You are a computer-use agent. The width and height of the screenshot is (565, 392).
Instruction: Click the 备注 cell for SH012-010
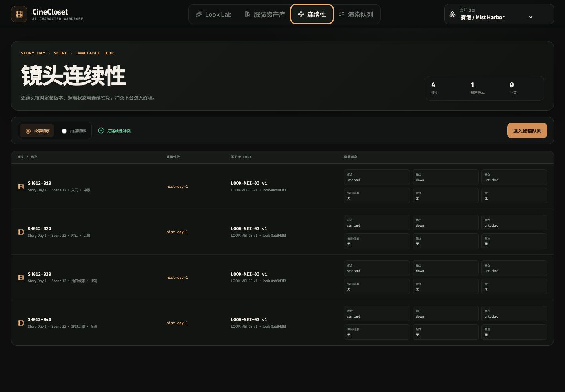click(514, 196)
